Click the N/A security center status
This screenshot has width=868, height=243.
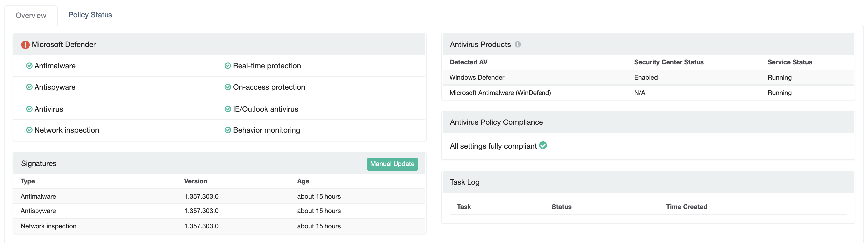[639, 93]
